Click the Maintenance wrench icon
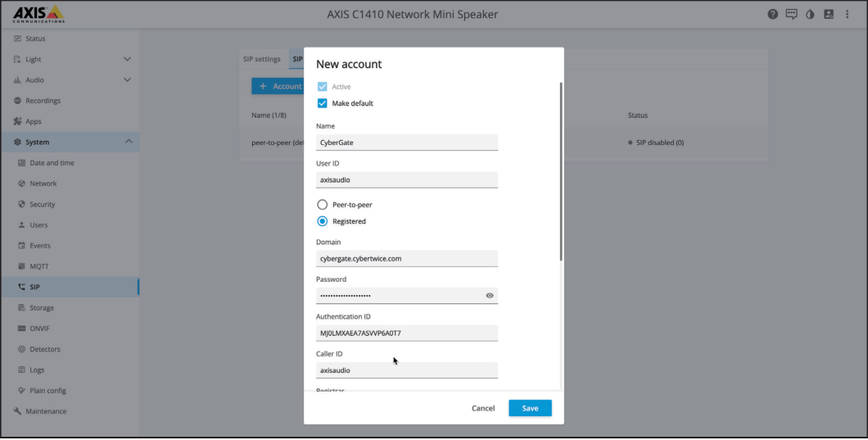This screenshot has width=868, height=440. coord(17,411)
